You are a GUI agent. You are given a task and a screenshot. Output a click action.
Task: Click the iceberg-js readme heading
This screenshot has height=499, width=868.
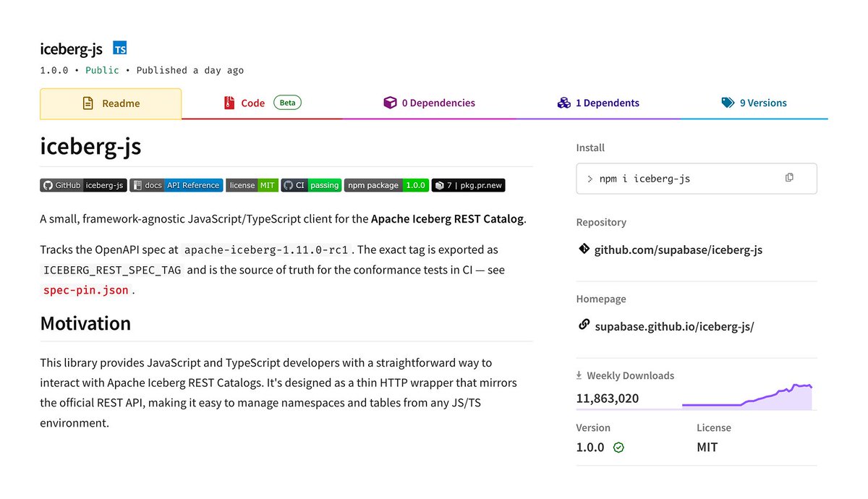coord(90,147)
